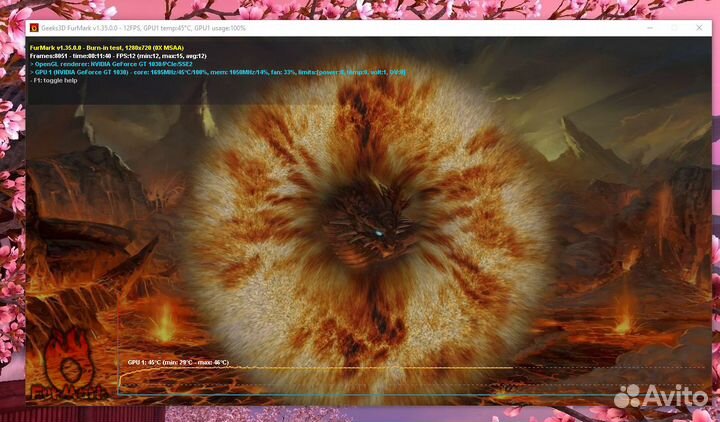
Task: Click the FurMark app icon in title bar
Action: tap(33, 28)
